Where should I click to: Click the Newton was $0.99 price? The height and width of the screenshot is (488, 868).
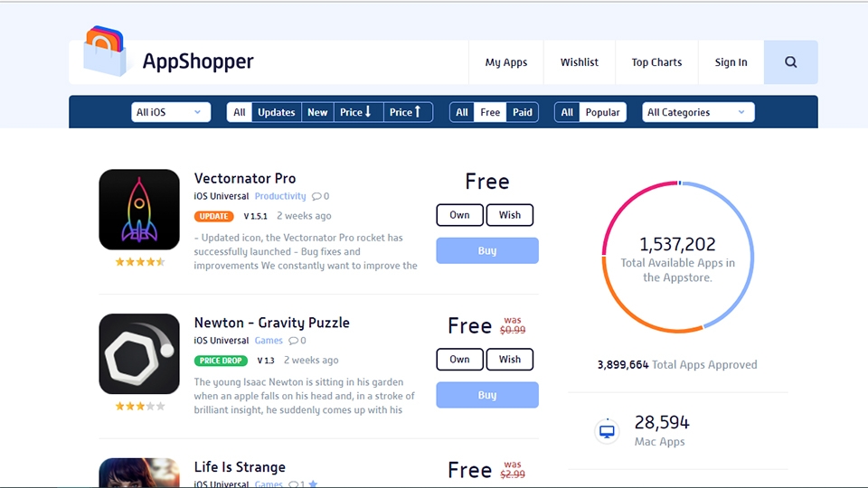coord(513,325)
